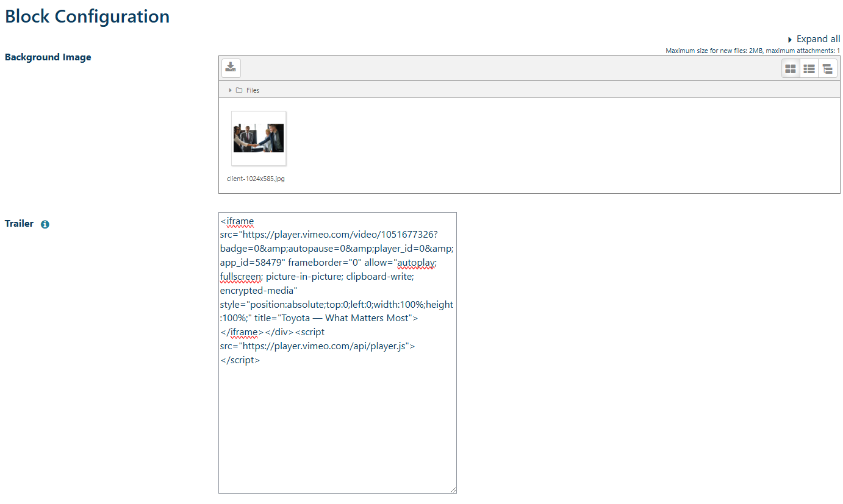This screenshot has width=843, height=504.
Task: Click the Background Image label
Action: pyautogui.click(x=48, y=57)
